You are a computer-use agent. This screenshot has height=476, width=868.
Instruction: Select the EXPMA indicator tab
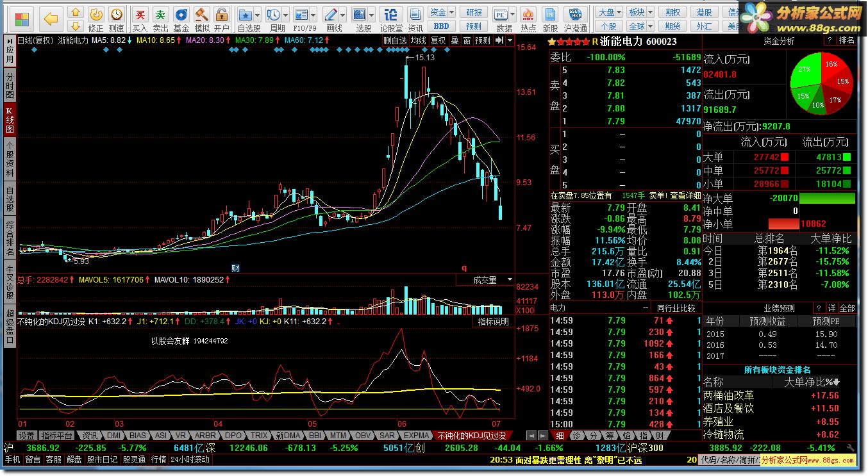click(417, 436)
